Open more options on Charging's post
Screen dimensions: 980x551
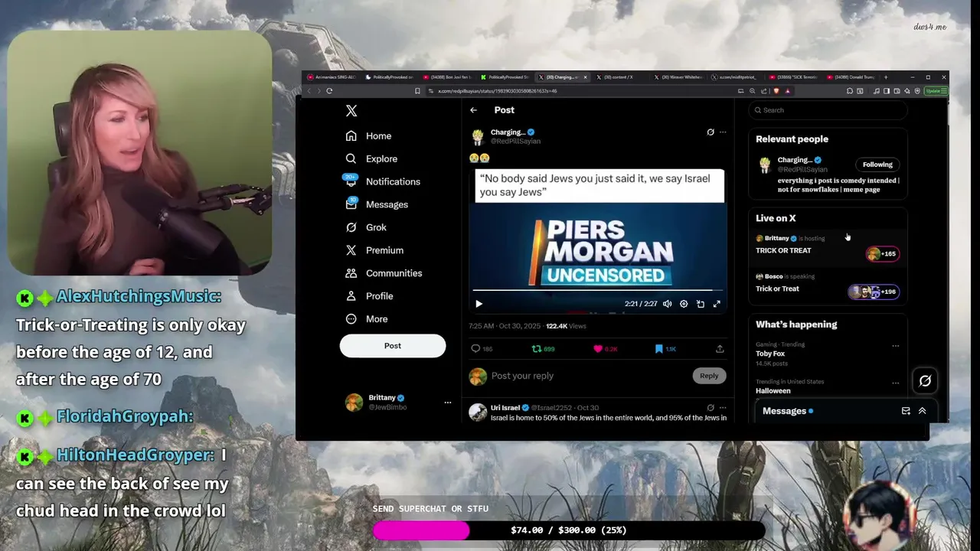pyautogui.click(x=723, y=132)
